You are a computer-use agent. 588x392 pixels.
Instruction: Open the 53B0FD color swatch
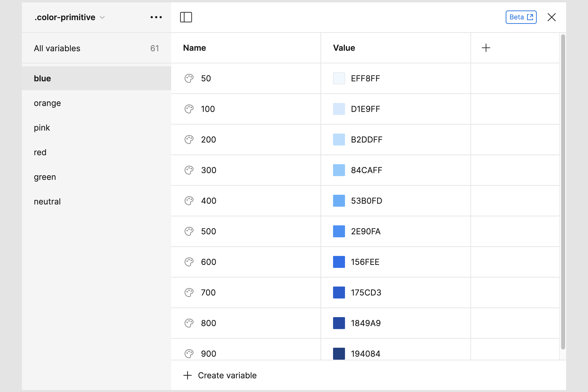(x=339, y=201)
